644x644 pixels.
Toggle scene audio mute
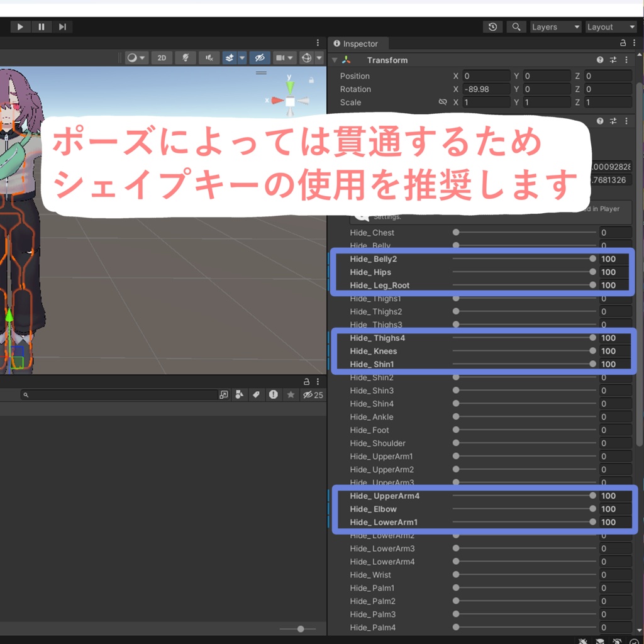tap(209, 58)
